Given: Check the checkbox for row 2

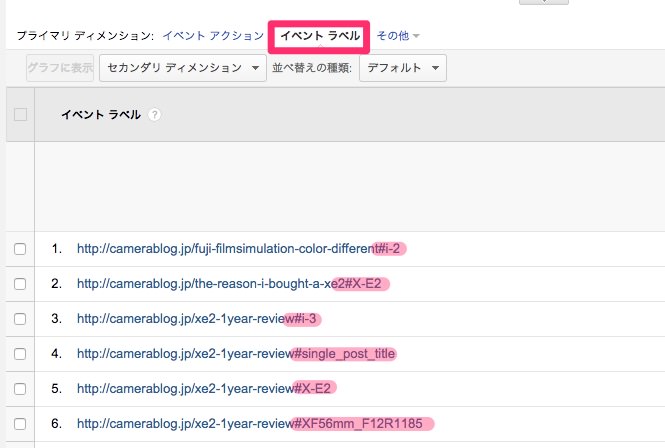Looking at the screenshot, I should point(20,284).
